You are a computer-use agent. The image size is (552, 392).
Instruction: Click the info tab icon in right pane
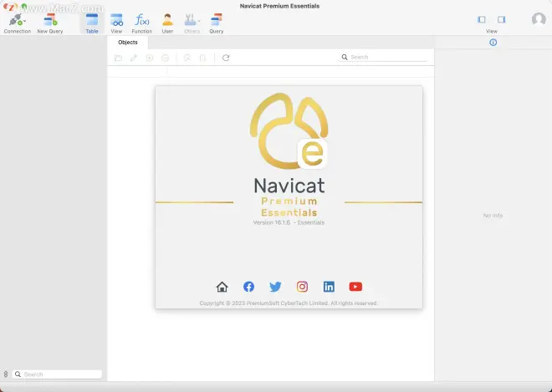[x=493, y=42]
